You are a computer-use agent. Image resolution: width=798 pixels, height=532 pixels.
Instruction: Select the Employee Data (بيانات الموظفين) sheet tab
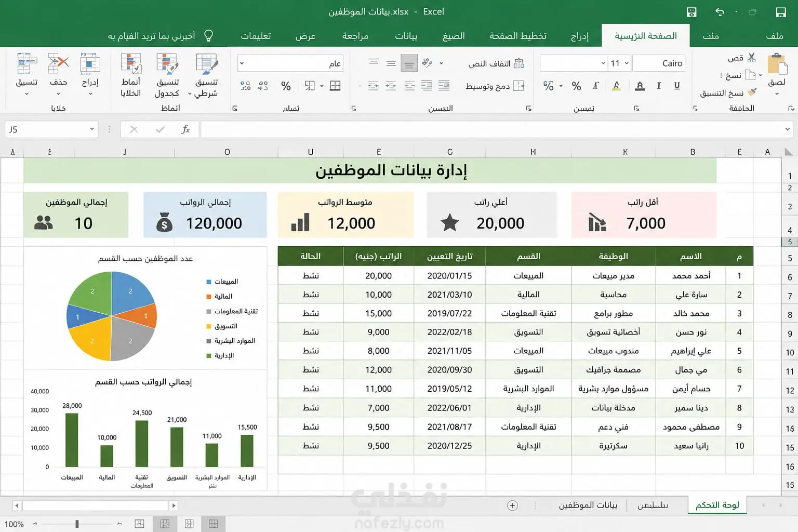click(x=588, y=505)
